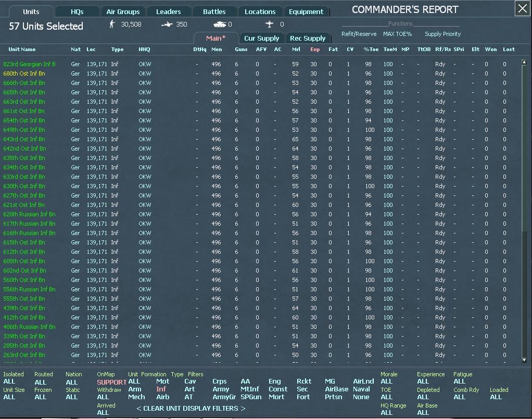Viewport: 532px width, 419px height.
Task: Open the Equipment tab
Action: 306,11
